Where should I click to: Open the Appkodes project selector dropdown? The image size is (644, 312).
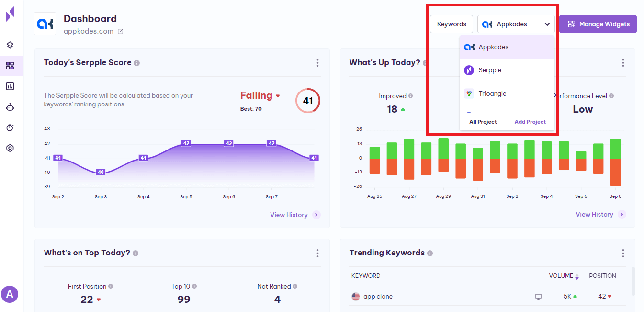click(x=516, y=24)
